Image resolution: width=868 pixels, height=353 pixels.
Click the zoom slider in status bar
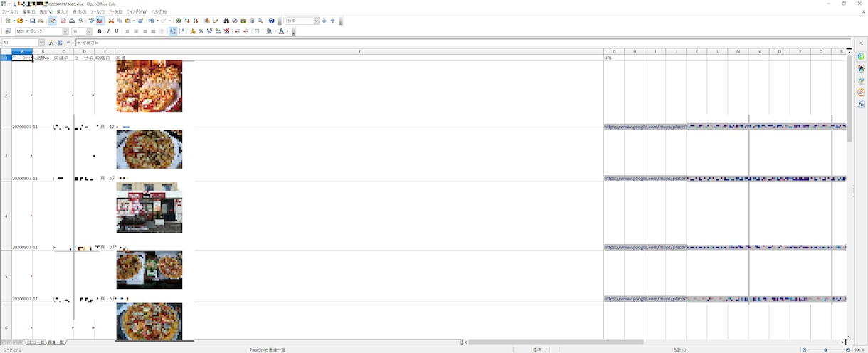coord(826,349)
